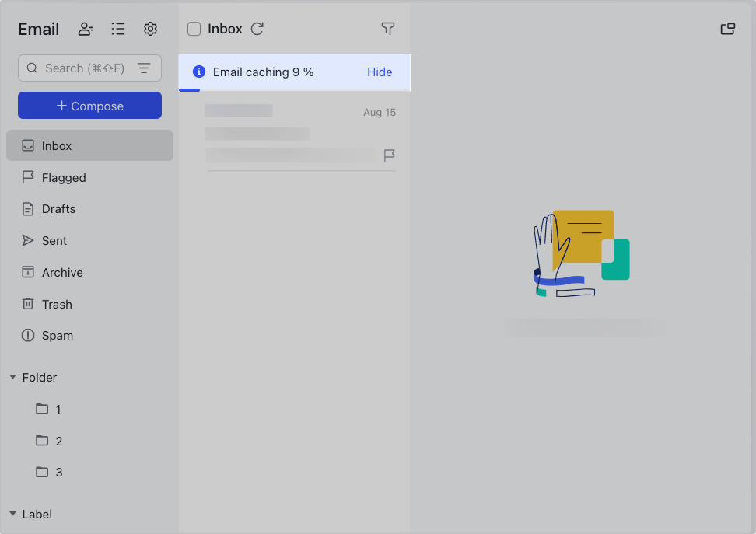Flag the email dated Aug 15
Viewport: 756px width, 534px height.
390,155
